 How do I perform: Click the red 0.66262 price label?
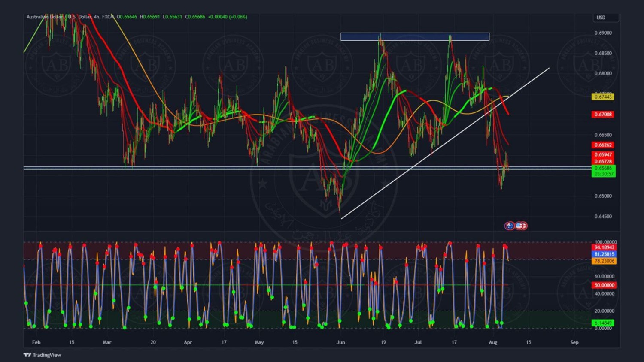click(x=603, y=145)
